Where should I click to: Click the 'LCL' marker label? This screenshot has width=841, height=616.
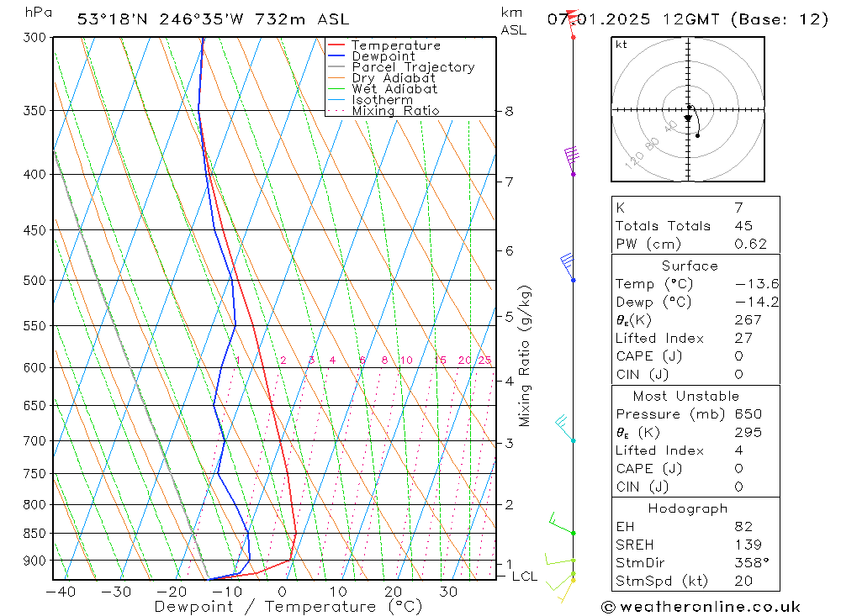525,577
